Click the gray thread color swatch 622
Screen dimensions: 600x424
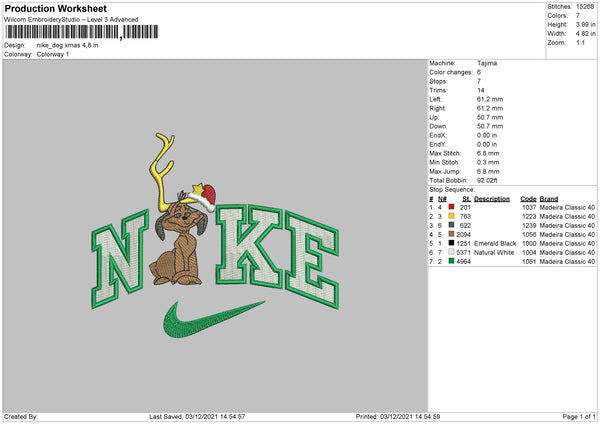tap(452, 225)
